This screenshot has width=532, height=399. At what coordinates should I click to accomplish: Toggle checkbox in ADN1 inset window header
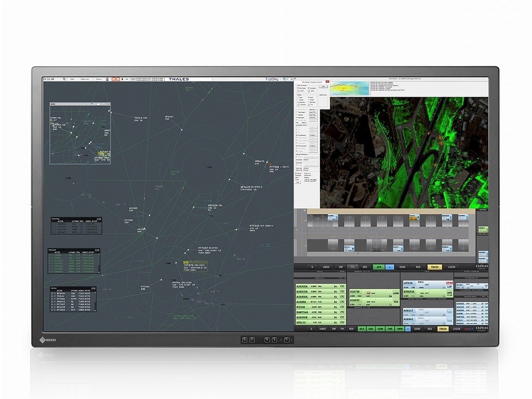click(92, 104)
